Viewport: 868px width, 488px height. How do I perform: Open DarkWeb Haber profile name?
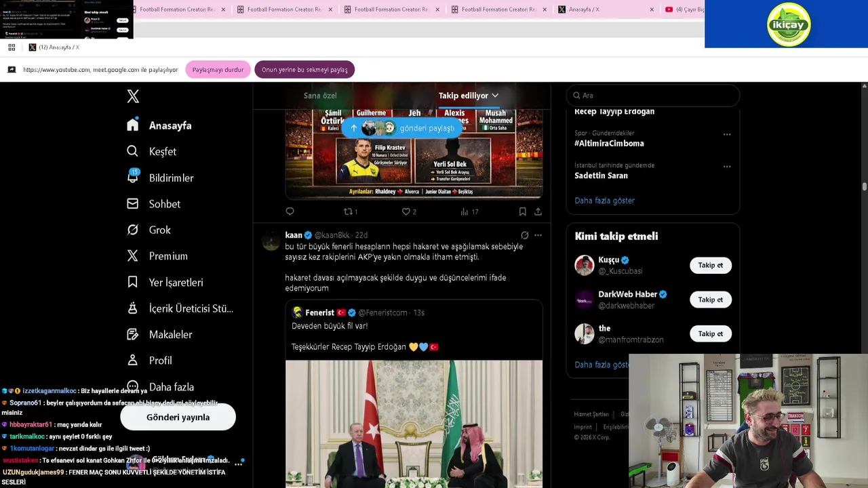click(x=627, y=294)
